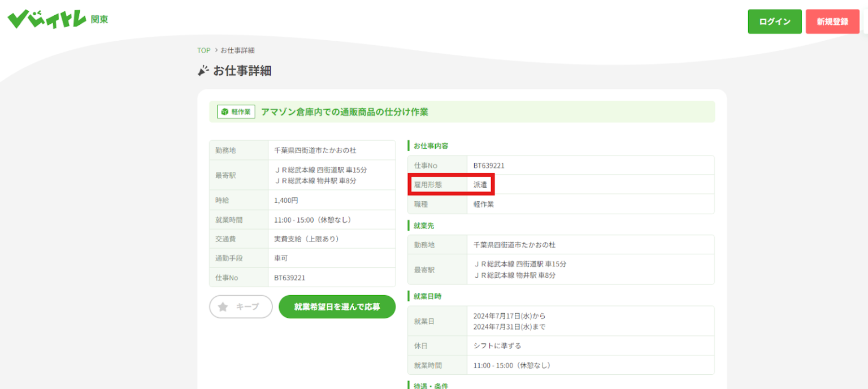Click the 休日 label cell
Screen dimensions: 868x389
(437, 345)
